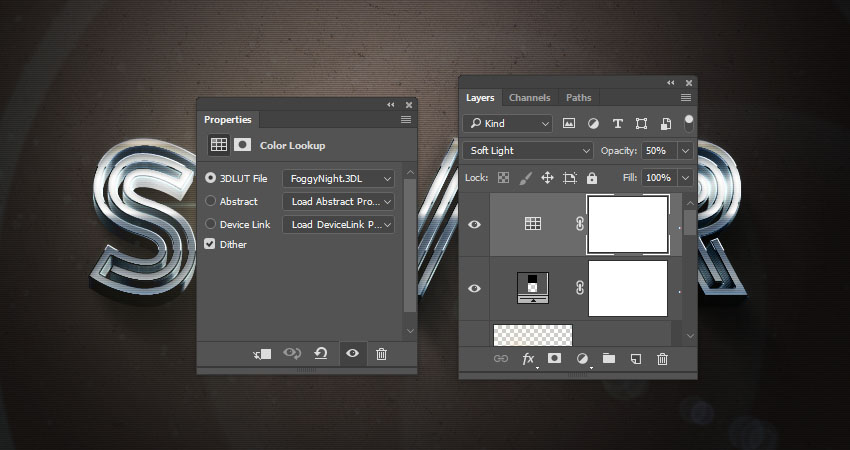The width and height of the screenshot is (850, 450).
Task: Create new fill or adjustment layer icon
Action: point(583,359)
